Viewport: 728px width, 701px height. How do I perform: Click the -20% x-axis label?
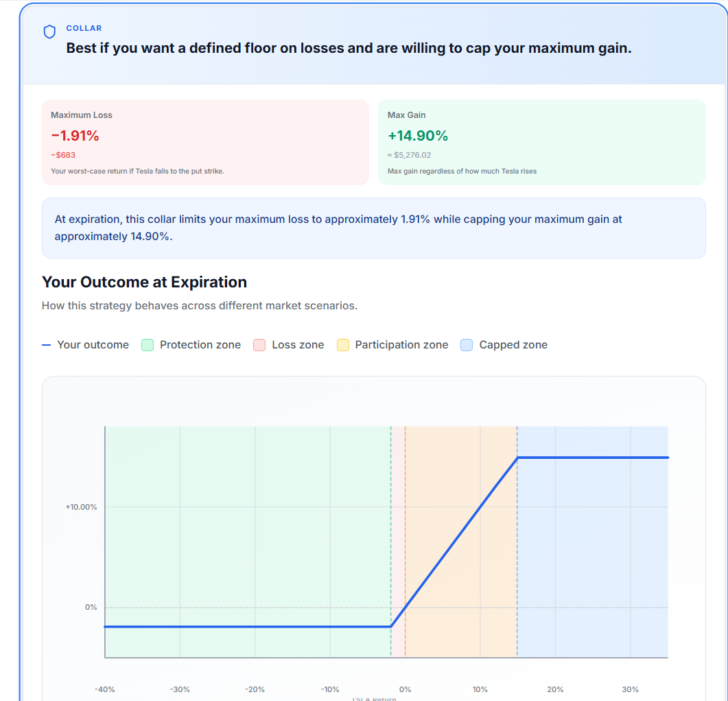[x=255, y=689]
